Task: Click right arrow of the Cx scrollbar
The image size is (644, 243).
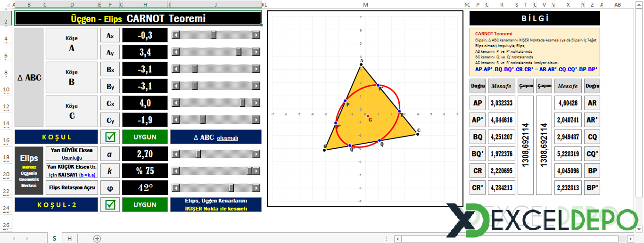Action: coord(256,103)
